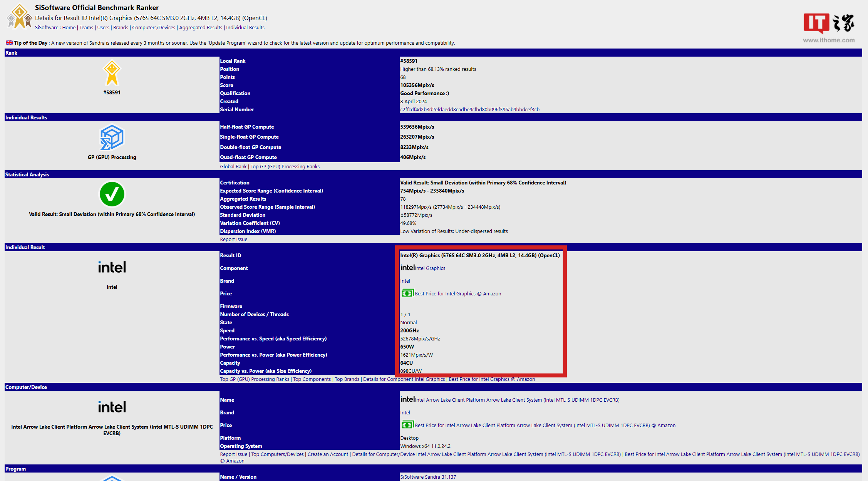Image resolution: width=868 pixels, height=481 pixels.
Task: Open the Top Computers/Devices link
Action: click(278, 454)
